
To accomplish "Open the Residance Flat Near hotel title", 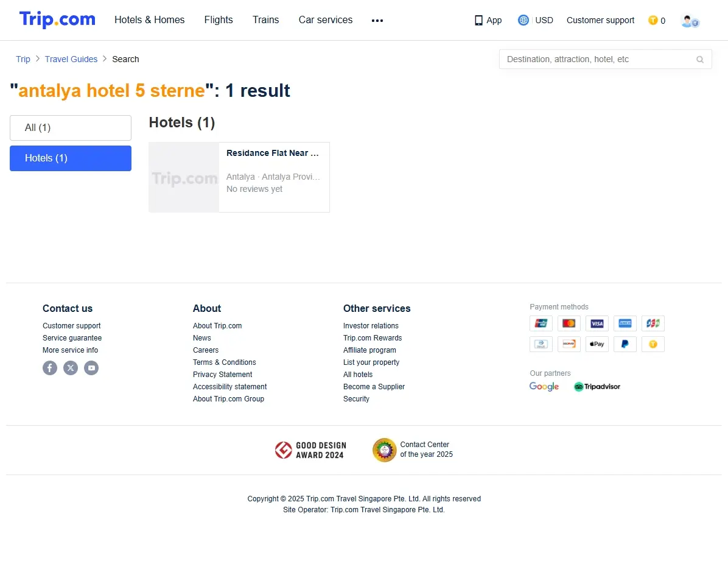I will 273,153.
